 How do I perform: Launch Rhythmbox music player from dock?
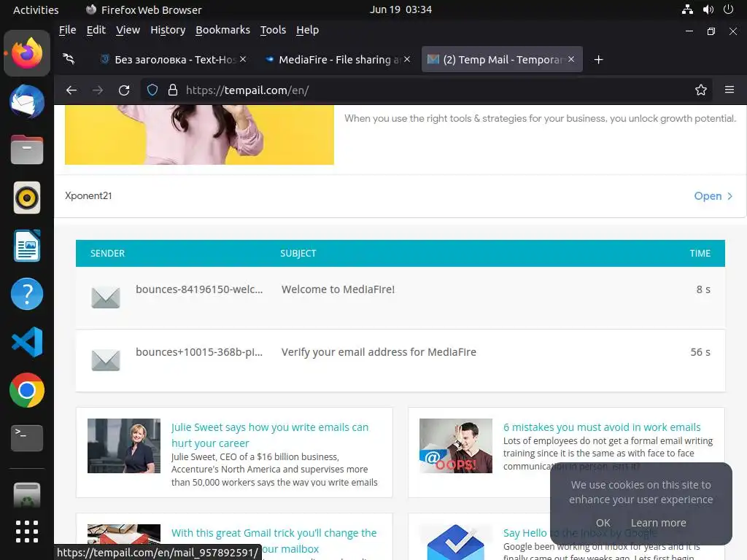pos(27,198)
